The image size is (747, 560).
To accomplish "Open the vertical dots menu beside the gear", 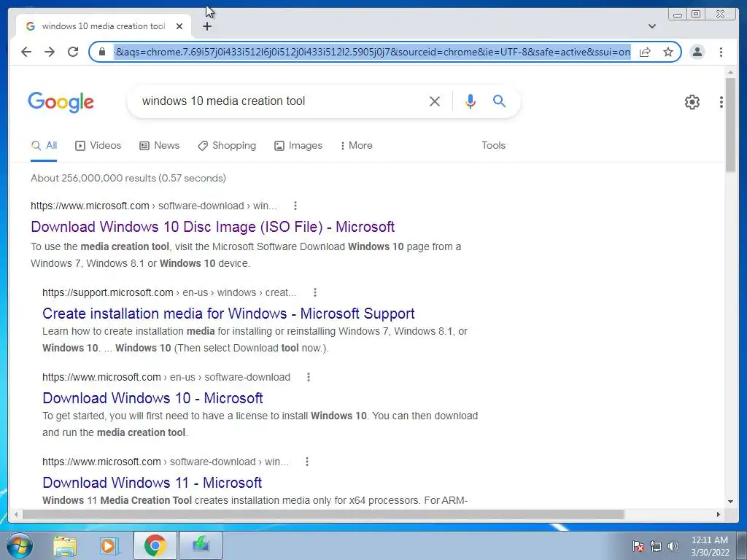I will [x=721, y=101].
